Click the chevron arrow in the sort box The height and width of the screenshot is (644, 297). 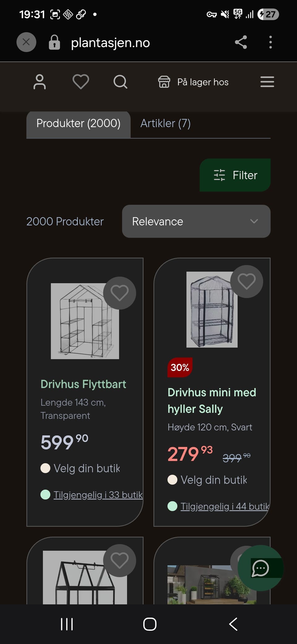click(x=254, y=221)
